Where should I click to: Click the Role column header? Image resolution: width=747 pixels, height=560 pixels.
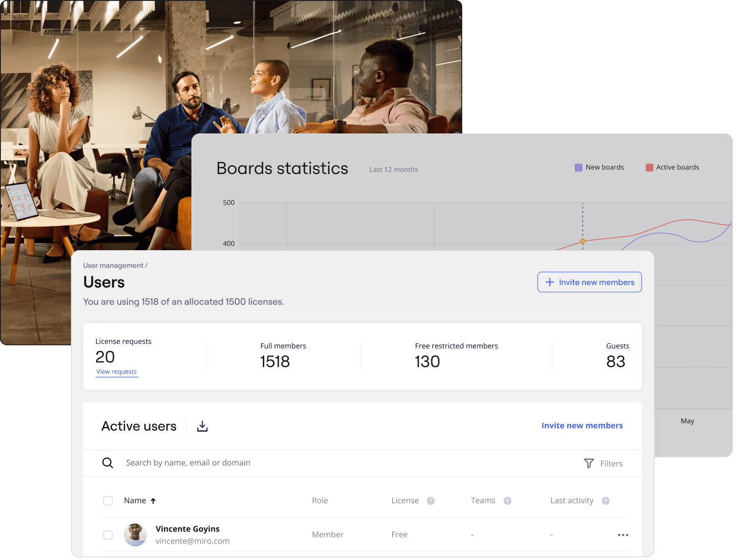[320, 501]
